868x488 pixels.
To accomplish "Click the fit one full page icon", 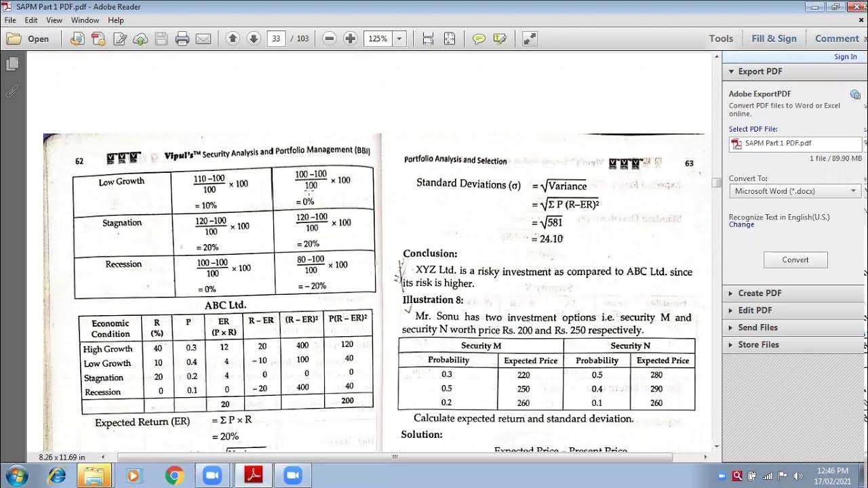I will 449,39.
